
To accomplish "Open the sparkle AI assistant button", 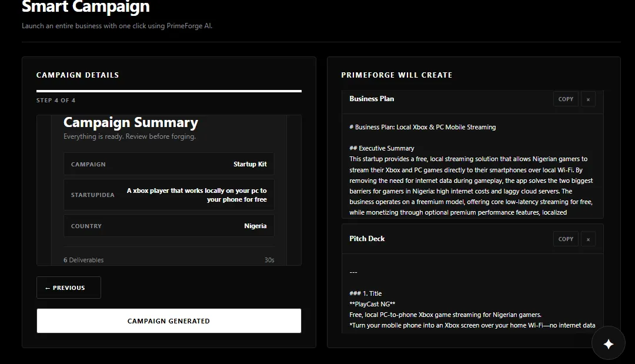I will [x=609, y=344].
